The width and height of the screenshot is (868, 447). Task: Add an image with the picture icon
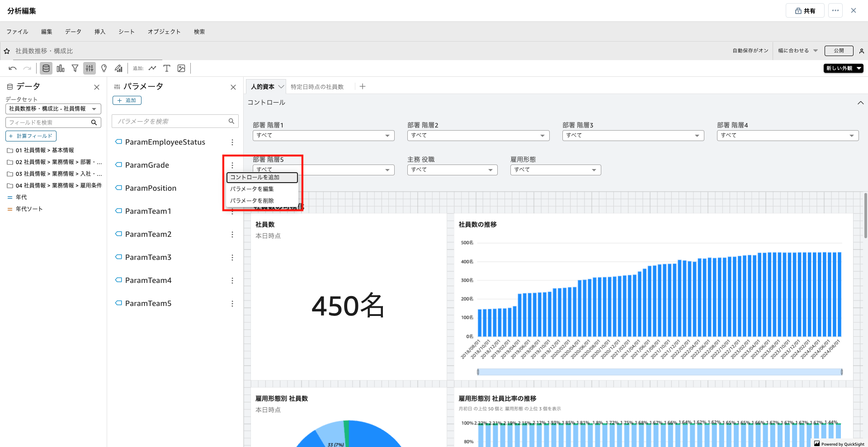(x=181, y=68)
